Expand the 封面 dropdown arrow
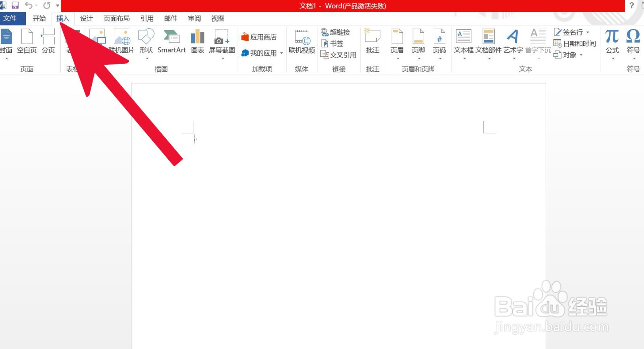Image resolution: width=644 pixels, height=349 pixels. pos(6,59)
